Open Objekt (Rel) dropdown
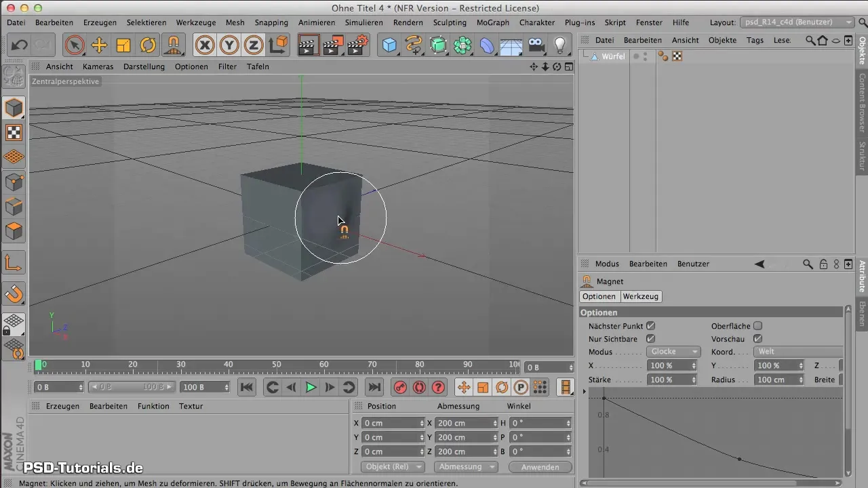 (394, 467)
